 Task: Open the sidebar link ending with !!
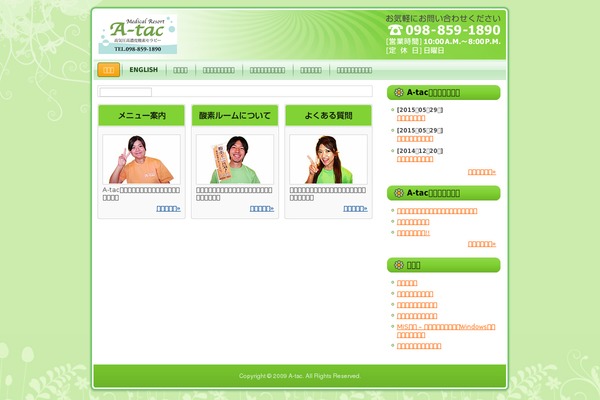tap(413, 233)
